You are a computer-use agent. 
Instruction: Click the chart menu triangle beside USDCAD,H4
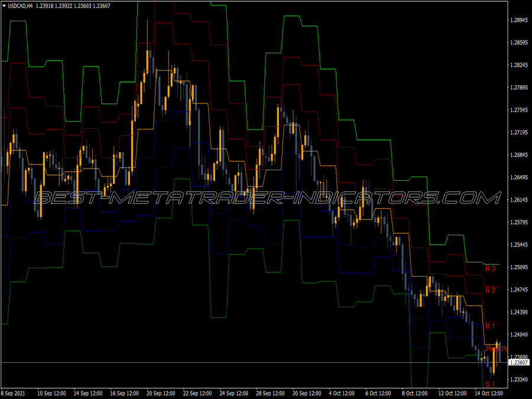(4, 6)
